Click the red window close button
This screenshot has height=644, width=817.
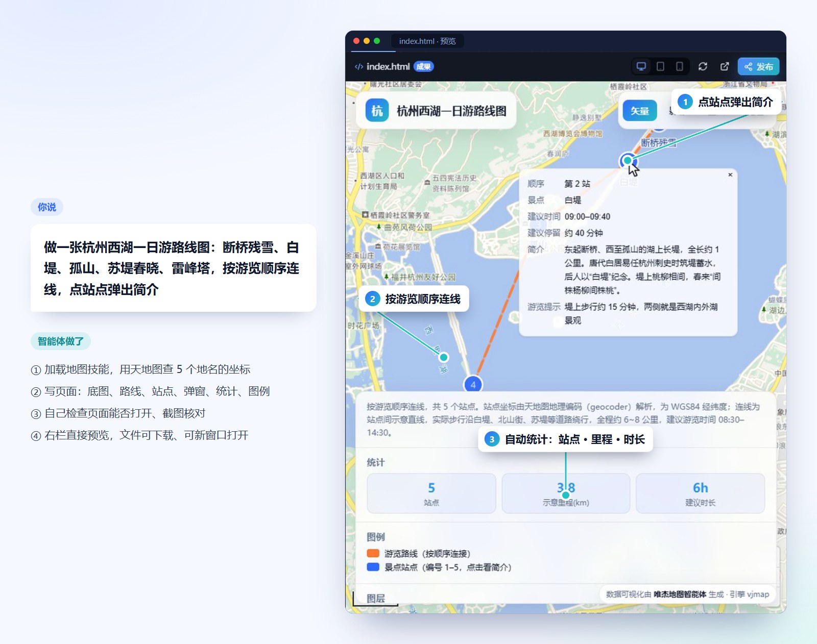(356, 41)
